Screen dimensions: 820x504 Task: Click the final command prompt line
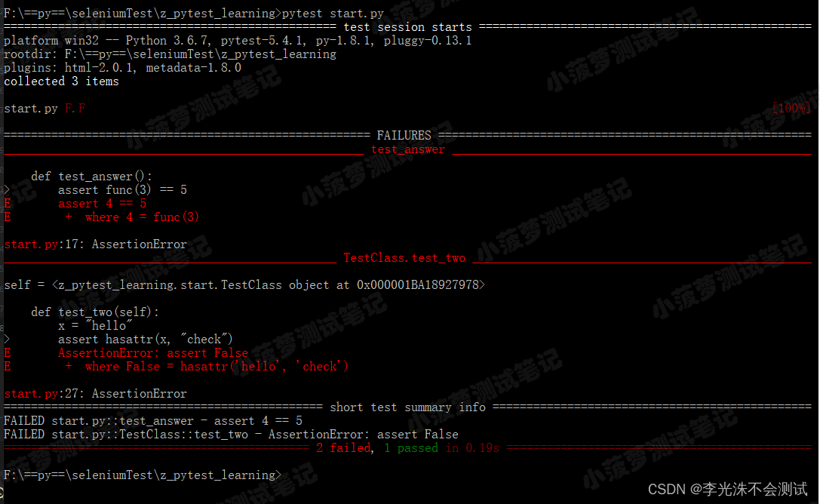click(x=142, y=475)
